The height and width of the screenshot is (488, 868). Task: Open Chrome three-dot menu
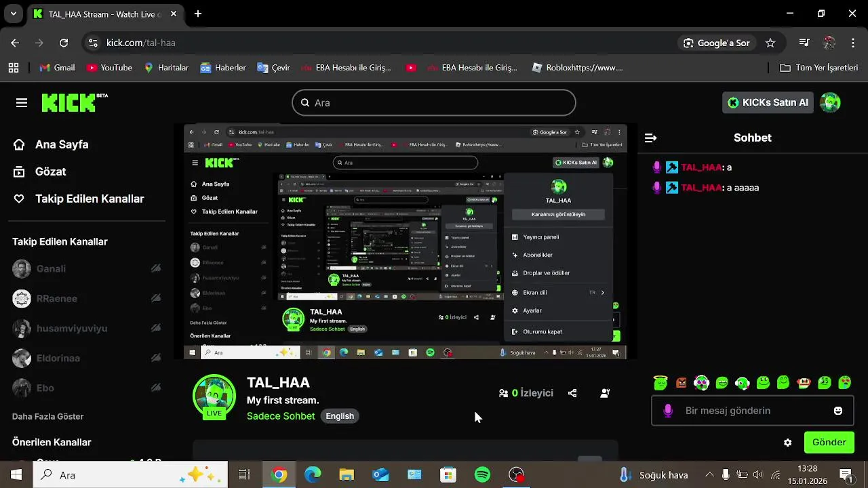coord(853,43)
